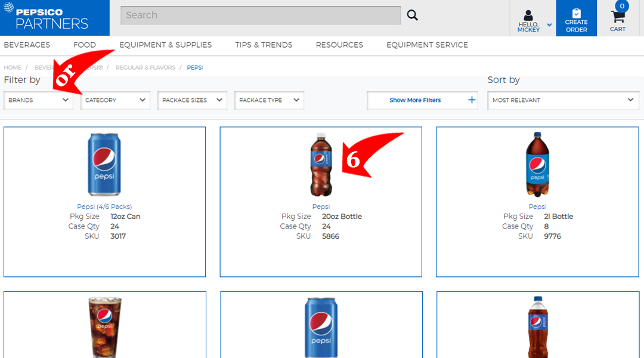The image size is (644, 358).
Task: Click the plus icon beside Show More Filters
Action: [x=472, y=100]
